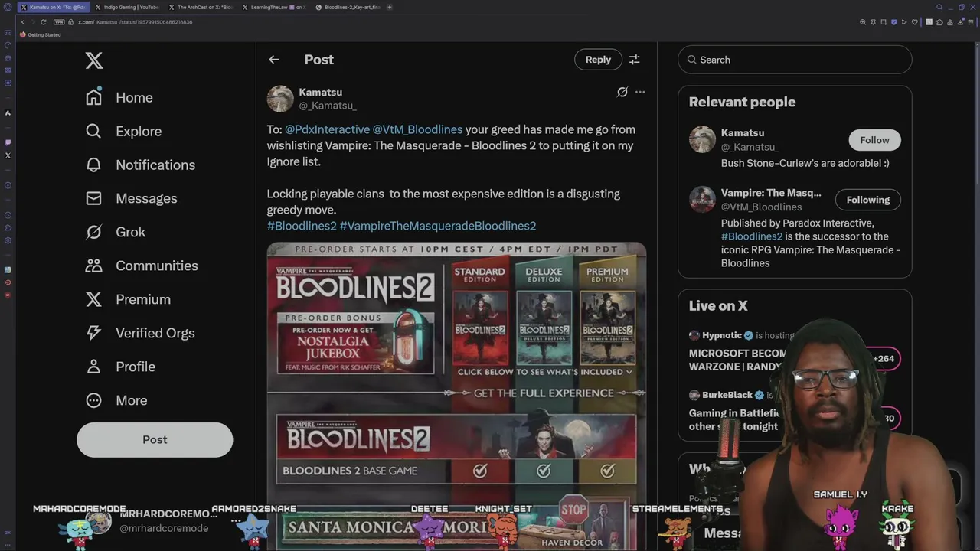
Task: Open the #Bloodlines2 hashtag
Action: (302, 226)
